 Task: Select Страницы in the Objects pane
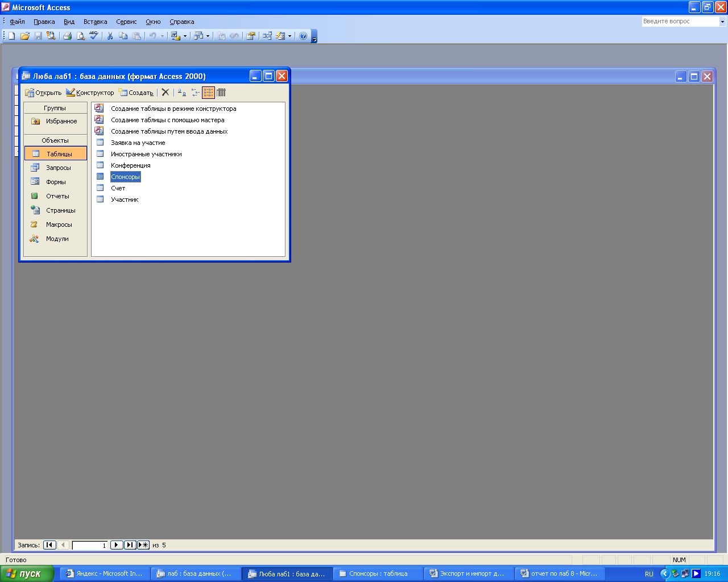[56, 210]
